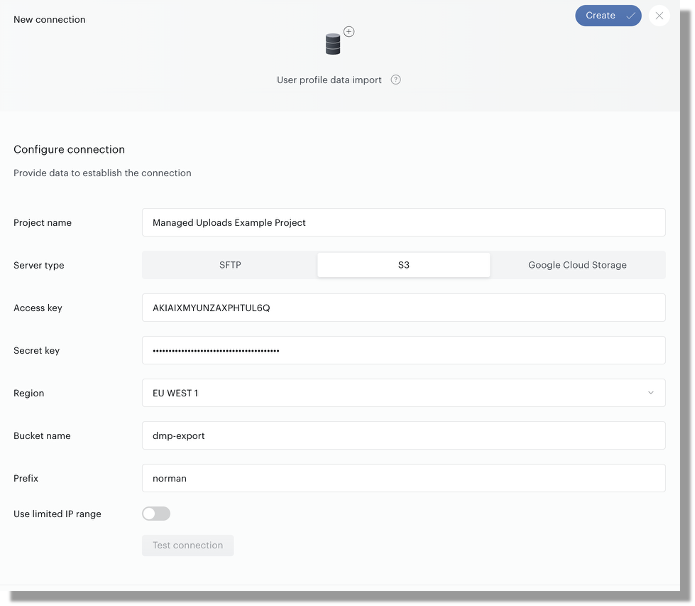Edit the Project name field
The height and width of the screenshot is (606, 695).
tap(403, 223)
